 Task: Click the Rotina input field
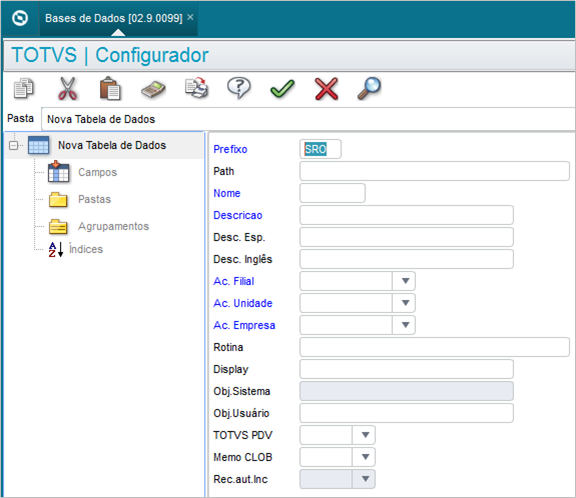435,347
